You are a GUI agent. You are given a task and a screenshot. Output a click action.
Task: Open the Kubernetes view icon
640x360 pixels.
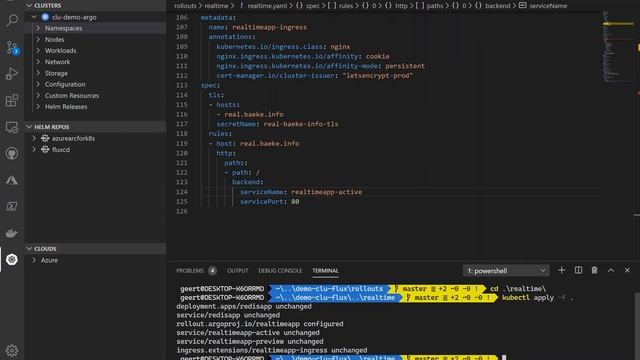coord(12,259)
